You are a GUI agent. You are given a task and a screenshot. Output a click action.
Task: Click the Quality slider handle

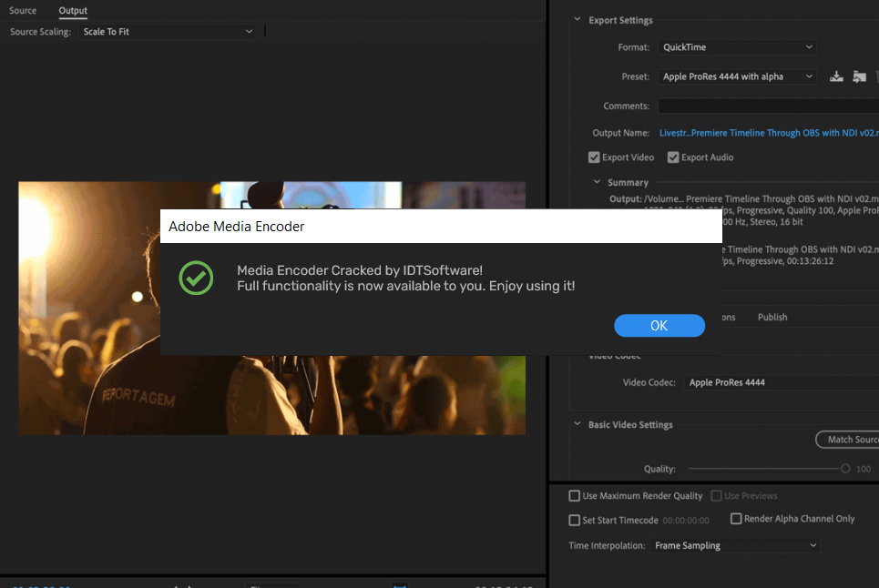[845, 468]
